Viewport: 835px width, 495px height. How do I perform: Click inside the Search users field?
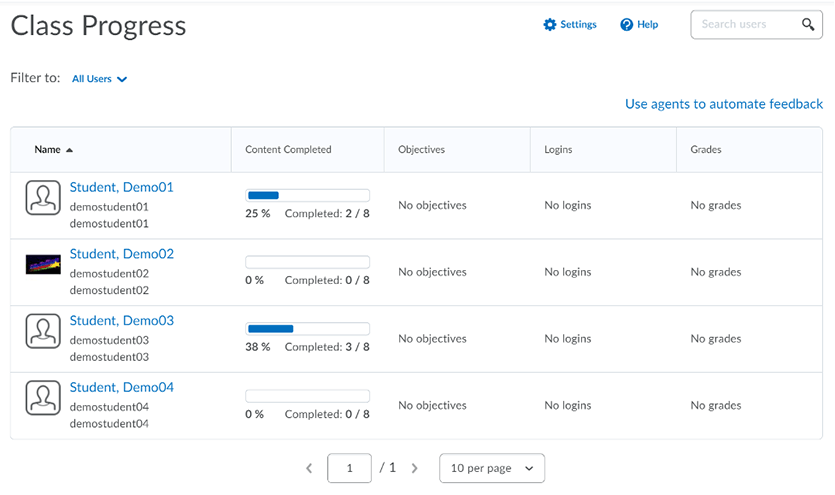(x=745, y=25)
